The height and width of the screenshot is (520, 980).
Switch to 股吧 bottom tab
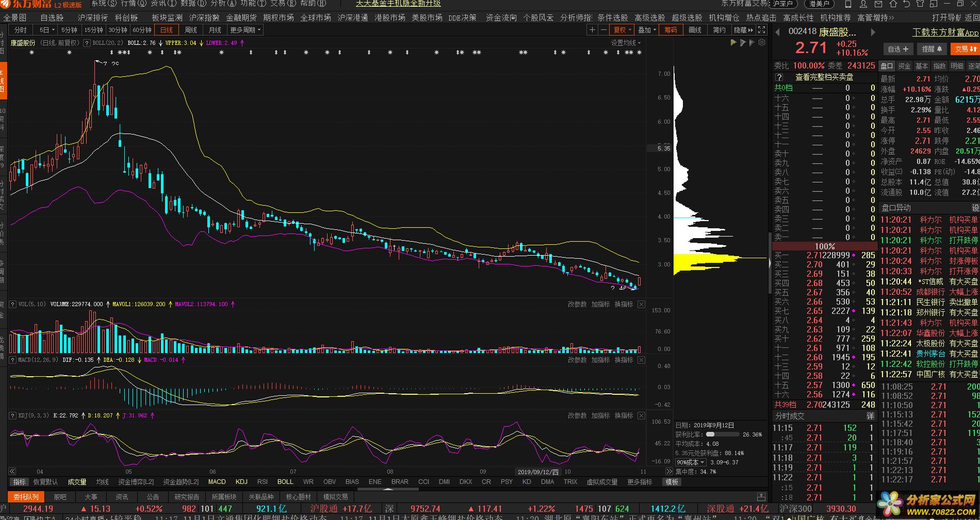[x=60, y=497]
